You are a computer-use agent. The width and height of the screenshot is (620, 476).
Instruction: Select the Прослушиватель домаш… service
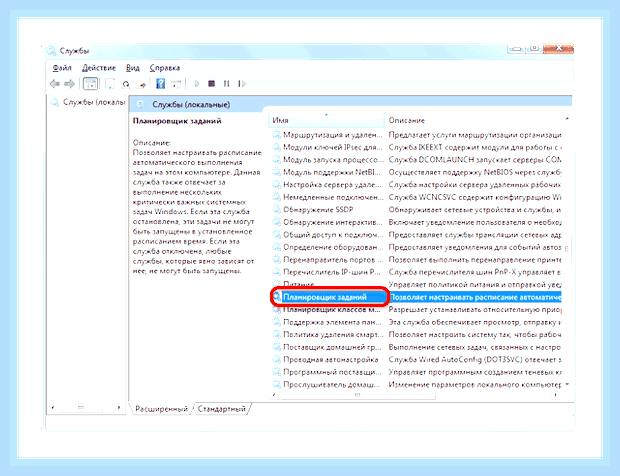331,384
